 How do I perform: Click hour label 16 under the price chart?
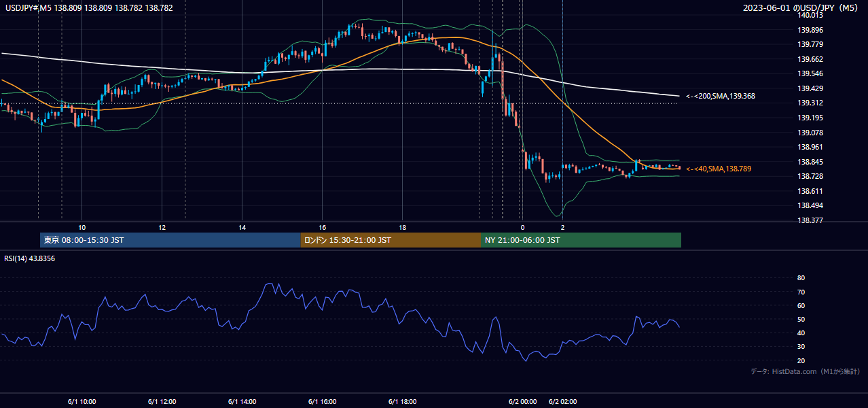[322, 227]
